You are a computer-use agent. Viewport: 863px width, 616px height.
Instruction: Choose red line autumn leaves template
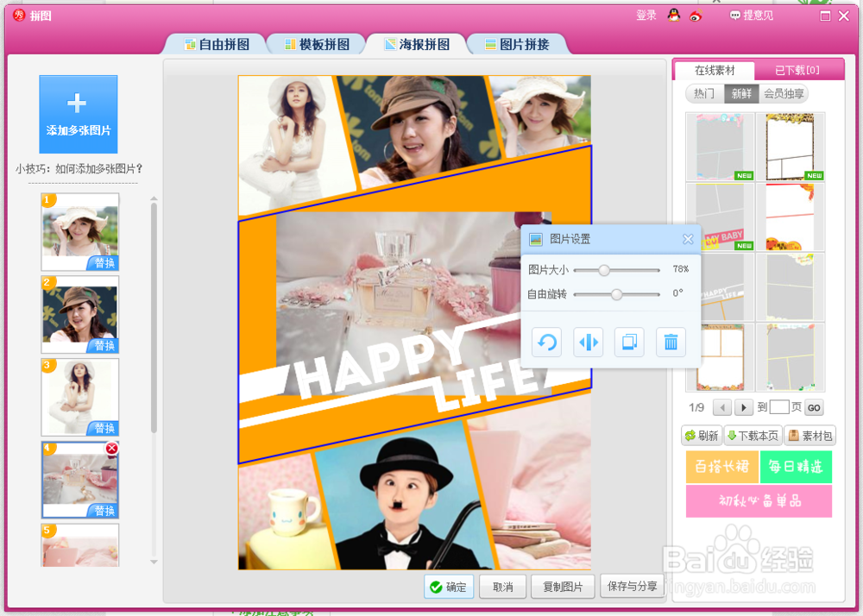pos(791,217)
